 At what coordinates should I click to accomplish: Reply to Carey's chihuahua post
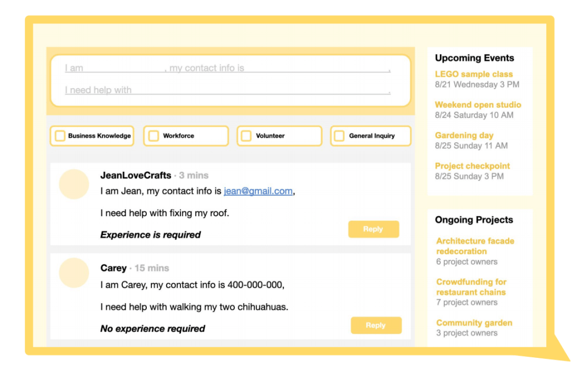(x=375, y=325)
